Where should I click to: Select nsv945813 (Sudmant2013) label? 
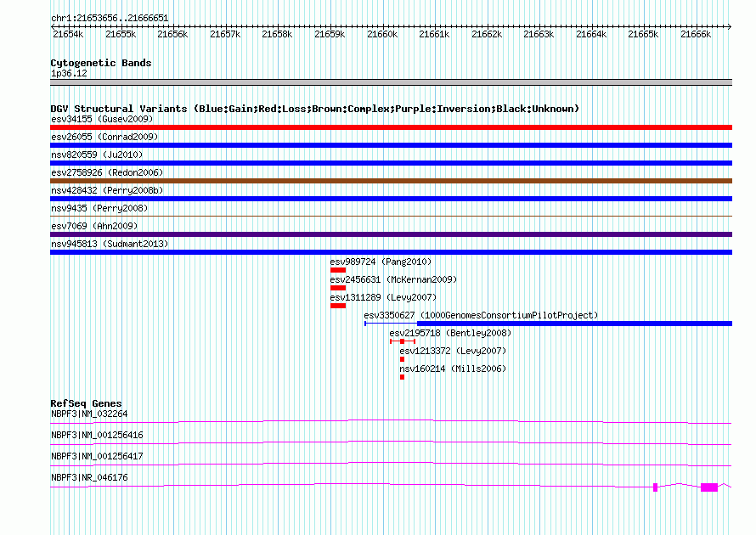click(x=110, y=244)
